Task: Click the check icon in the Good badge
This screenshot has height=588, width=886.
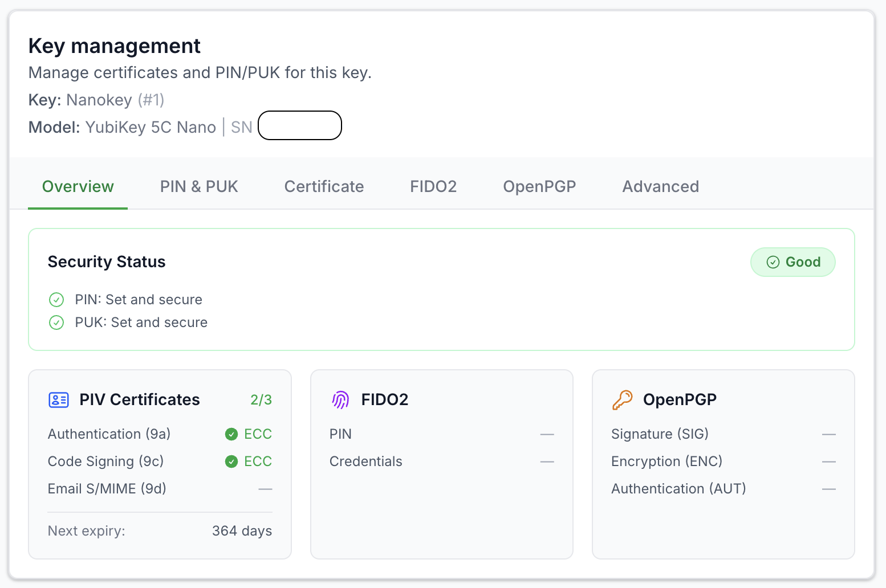Action: (x=773, y=262)
